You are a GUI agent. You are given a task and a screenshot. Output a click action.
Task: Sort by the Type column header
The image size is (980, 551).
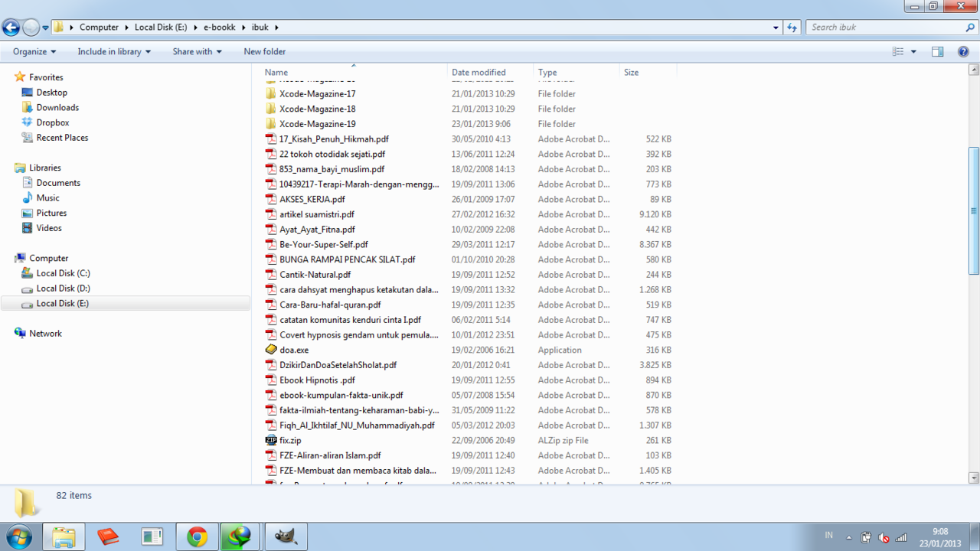pos(576,72)
